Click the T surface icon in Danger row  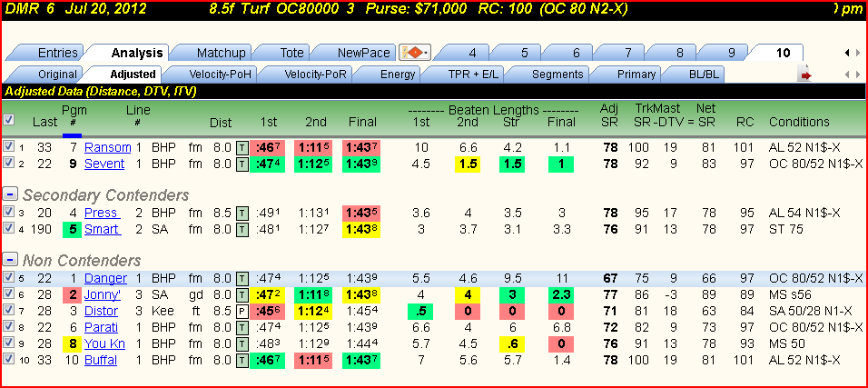pyautogui.click(x=242, y=278)
